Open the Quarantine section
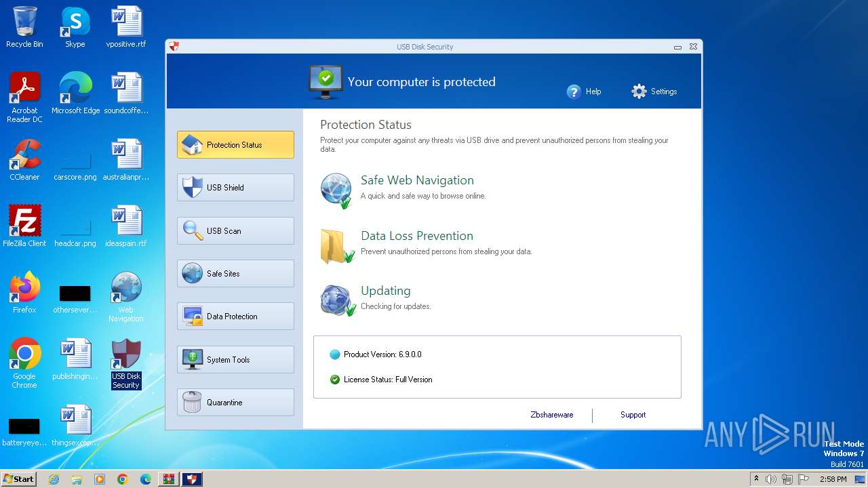Image resolution: width=868 pixels, height=488 pixels. click(235, 402)
